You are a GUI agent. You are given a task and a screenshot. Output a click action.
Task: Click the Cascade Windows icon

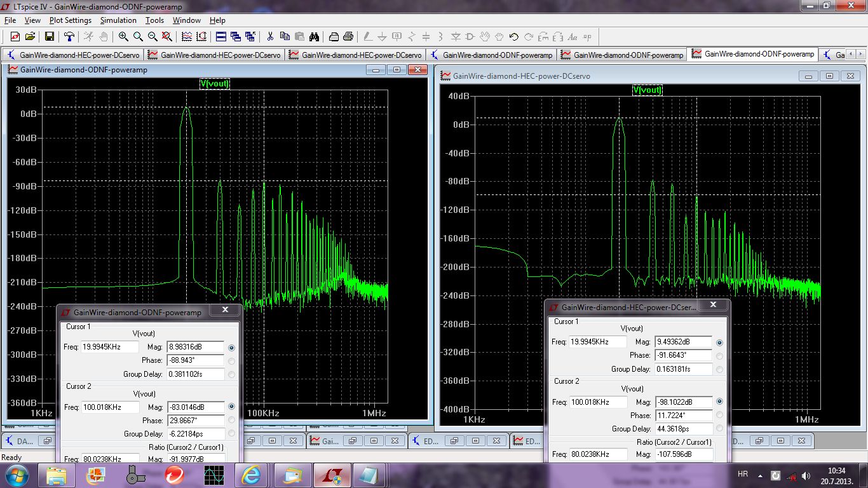coord(236,37)
